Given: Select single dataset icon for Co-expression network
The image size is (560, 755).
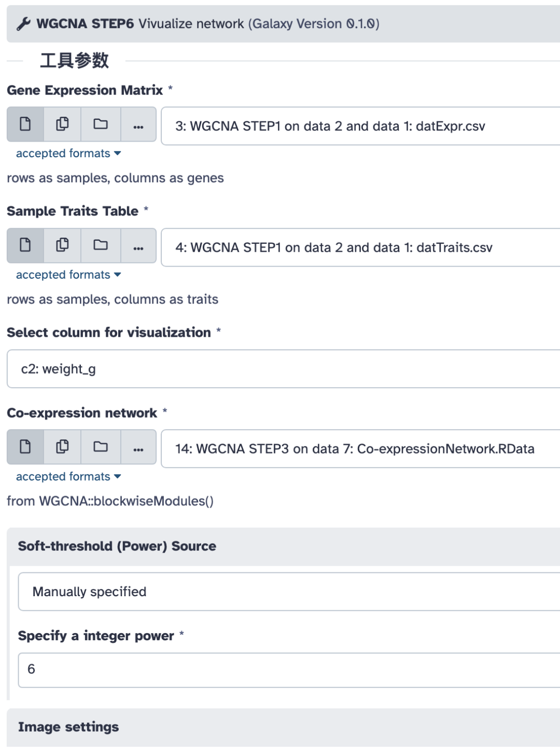Looking at the screenshot, I should (25, 447).
